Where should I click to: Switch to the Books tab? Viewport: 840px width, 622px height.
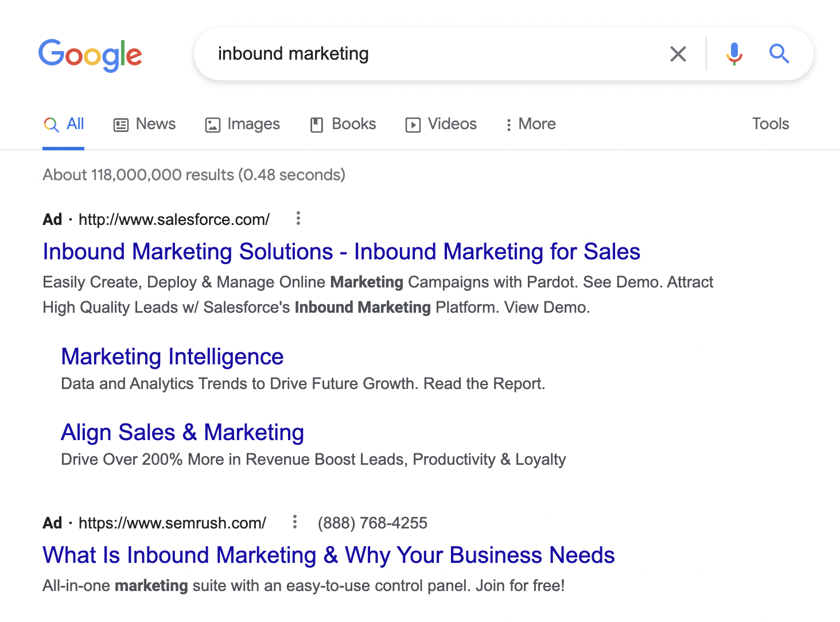tap(343, 124)
